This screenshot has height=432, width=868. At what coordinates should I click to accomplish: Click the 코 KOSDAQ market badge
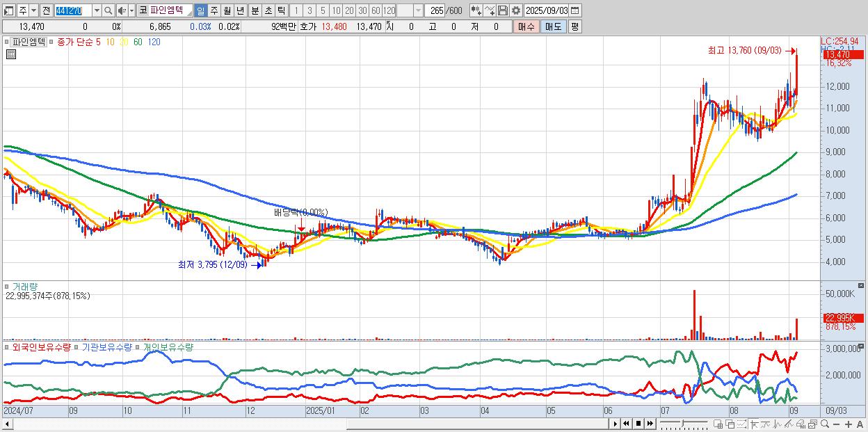click(143, 11)
